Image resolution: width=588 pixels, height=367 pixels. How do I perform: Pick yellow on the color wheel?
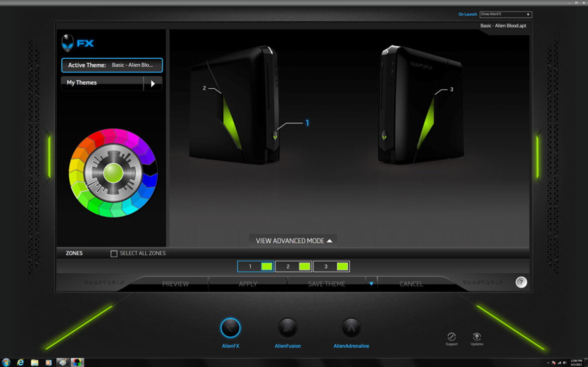(x=76, y=165)
